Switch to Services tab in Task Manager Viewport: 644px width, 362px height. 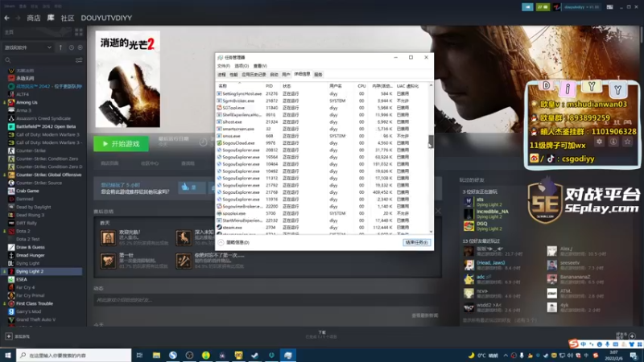(x=318, y=75)
